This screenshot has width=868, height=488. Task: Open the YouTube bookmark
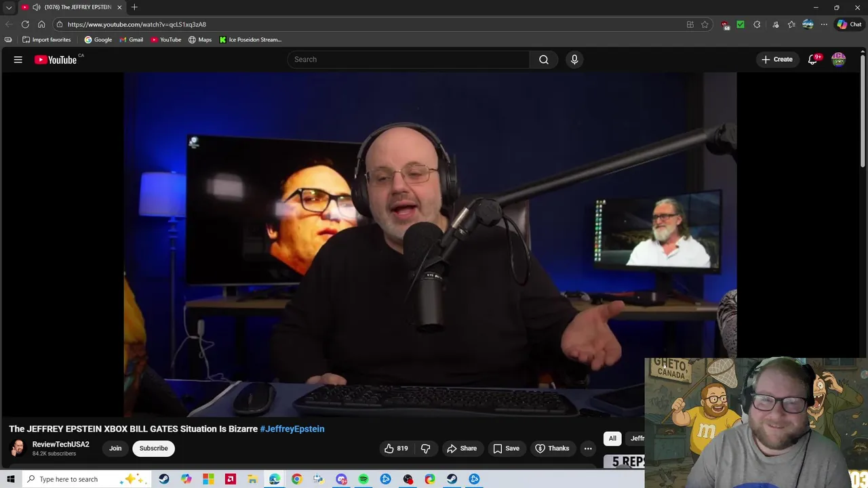tap(166, 40)
